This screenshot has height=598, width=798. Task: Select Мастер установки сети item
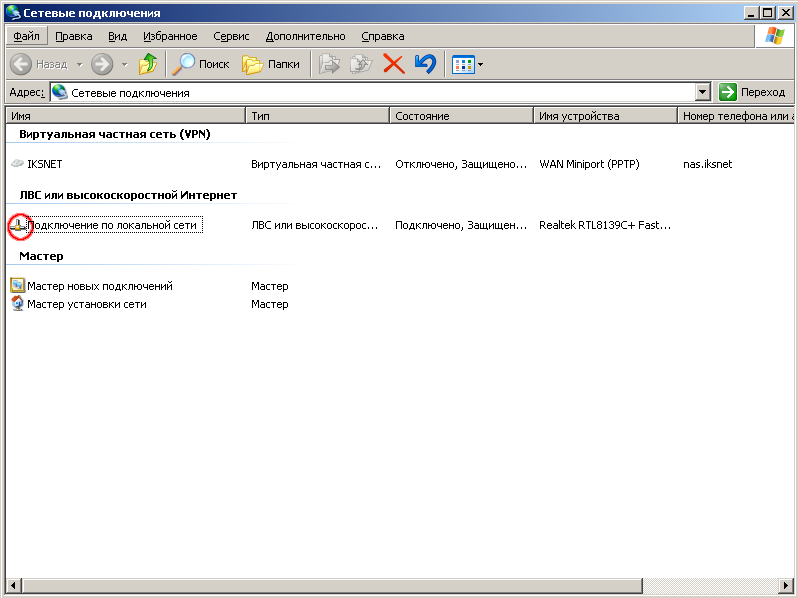pos(87,304)
